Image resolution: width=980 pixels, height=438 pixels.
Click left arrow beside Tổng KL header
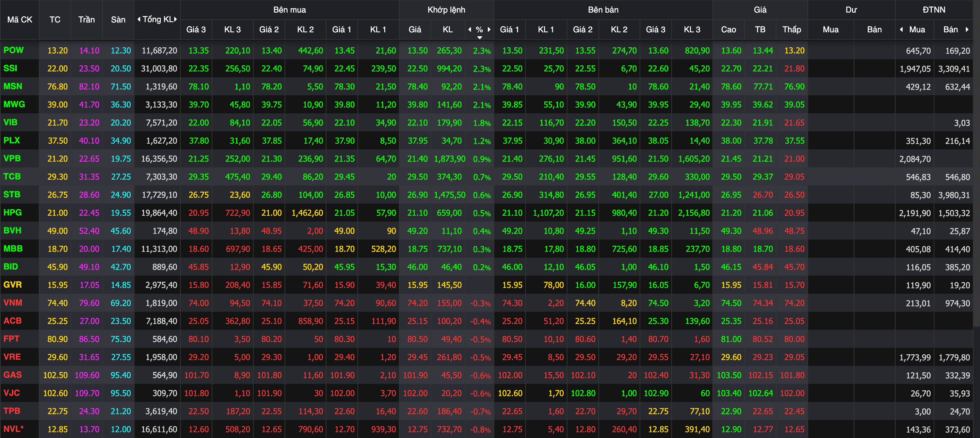pyautogui.click(x=139, y=19)
